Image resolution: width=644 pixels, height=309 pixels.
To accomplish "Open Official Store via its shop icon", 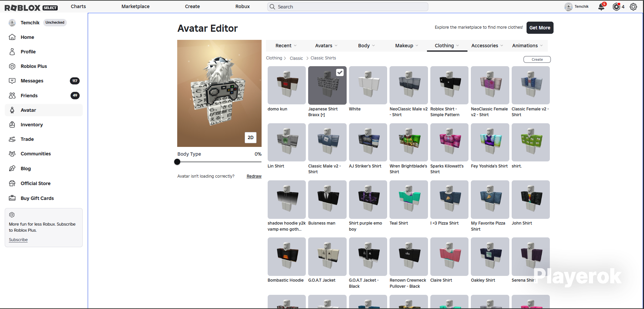I will tap(12, 183).
